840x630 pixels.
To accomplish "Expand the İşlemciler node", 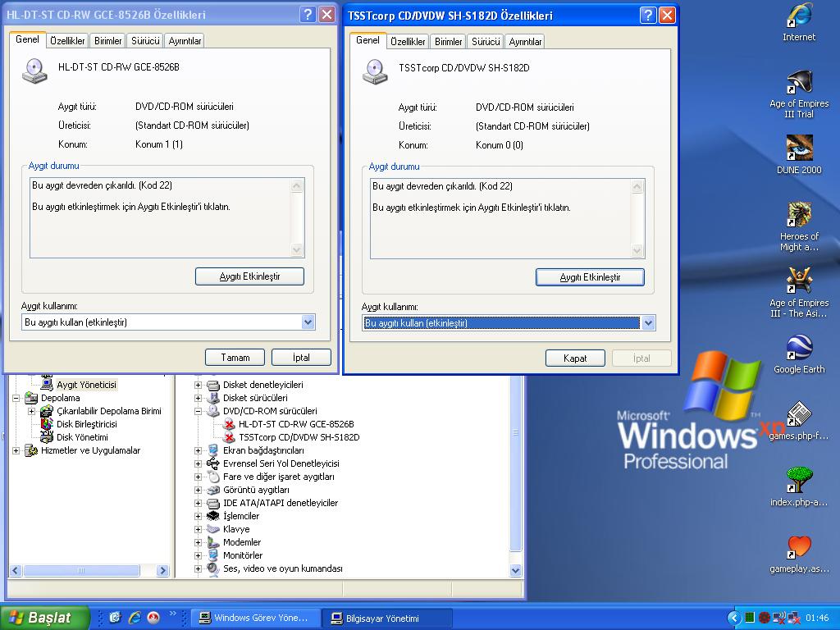I will 198,517.
